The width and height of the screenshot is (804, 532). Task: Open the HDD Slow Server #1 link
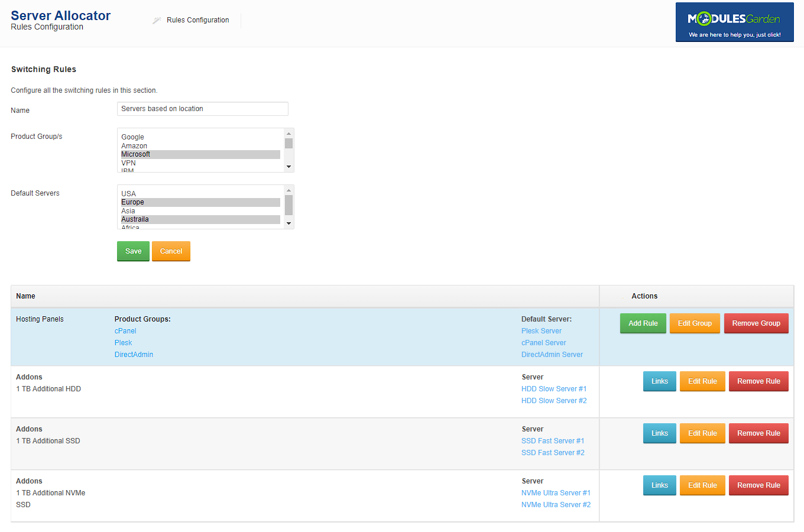tap(553, 389)
